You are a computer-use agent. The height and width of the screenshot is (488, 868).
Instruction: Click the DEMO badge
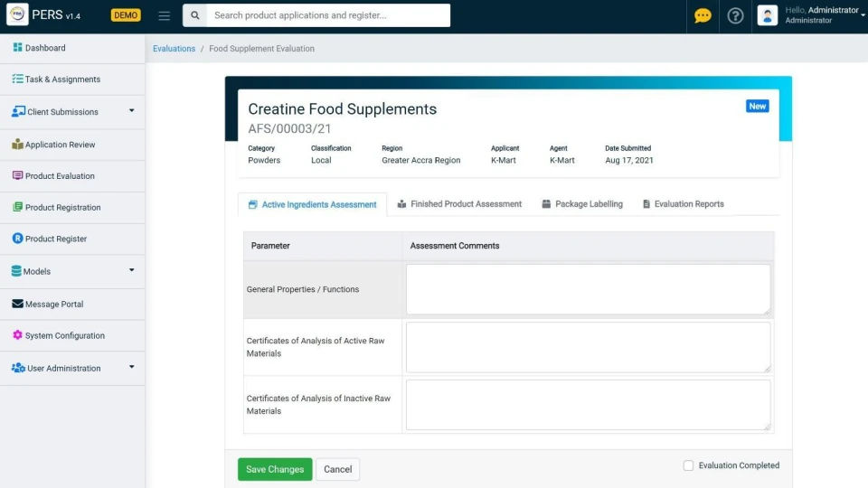click(x=126, y=15)
